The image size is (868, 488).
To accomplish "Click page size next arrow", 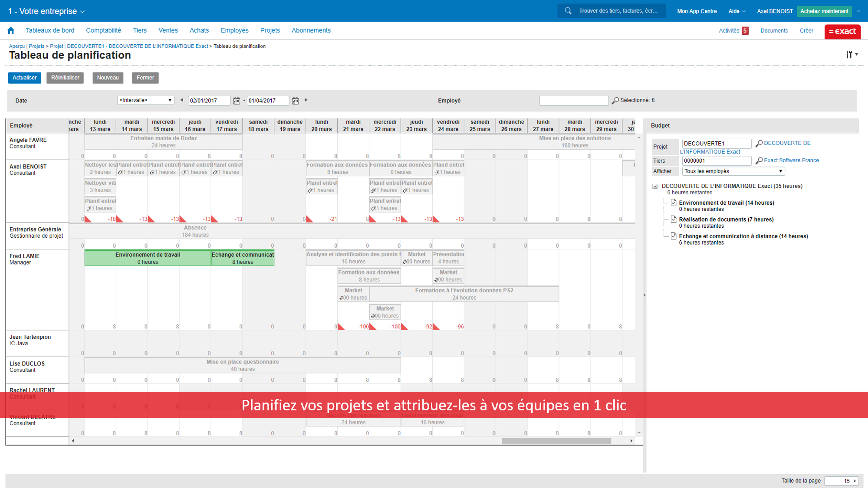I will point(855,481).
